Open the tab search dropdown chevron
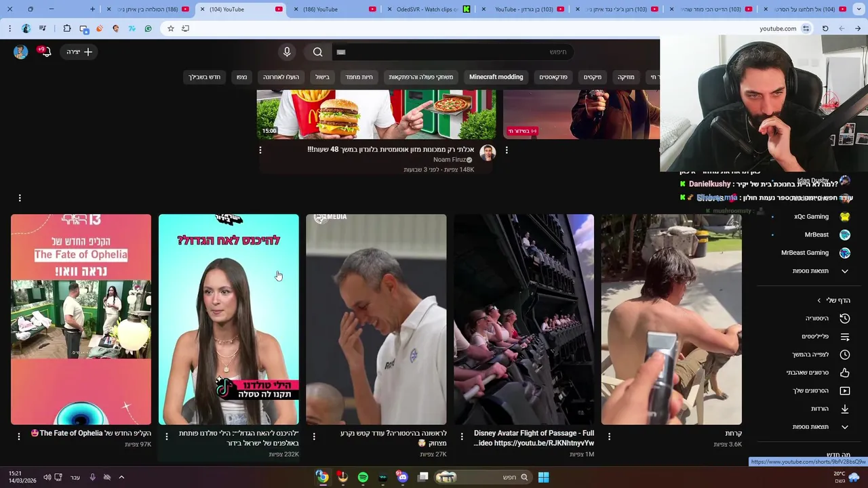 click(859, 9)
